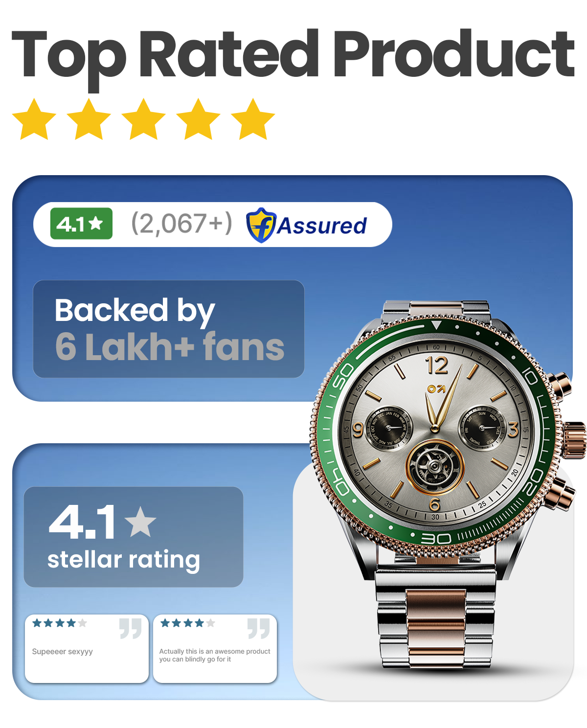
Task: Click the third yellow star in the row
Action: pos(144,119)
